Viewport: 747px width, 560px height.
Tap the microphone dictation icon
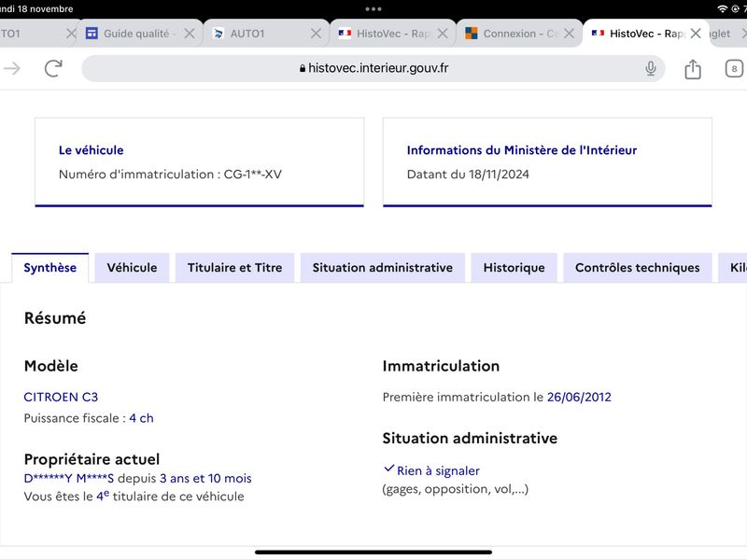[x=650, y=68]
